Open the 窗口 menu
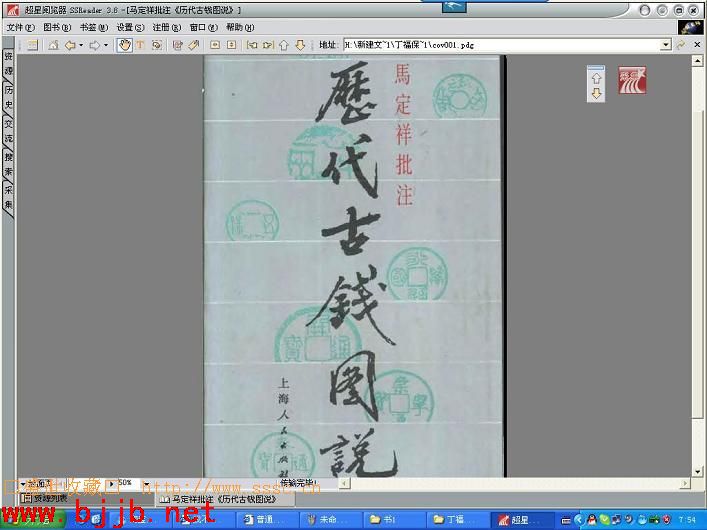The height and width of the screenshot is (530, 707). (203, 28)
